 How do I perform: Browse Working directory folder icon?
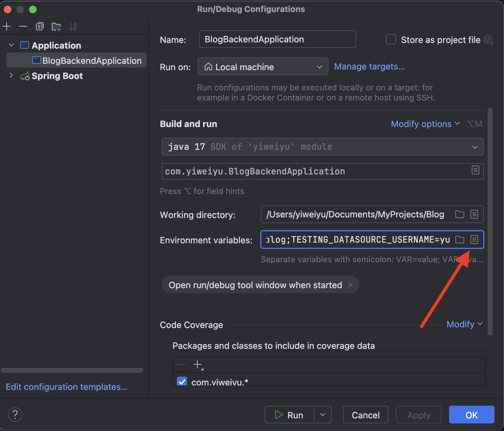460,215
